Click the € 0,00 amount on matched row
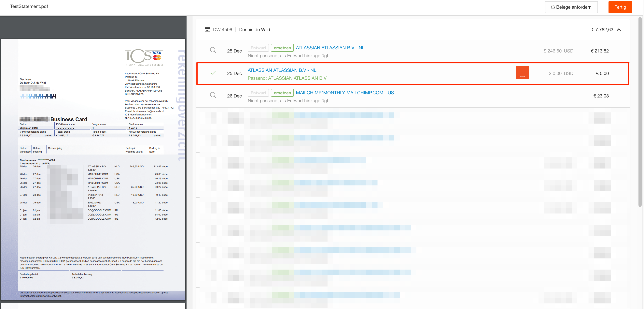Viewport: 644px width, 309px height. (x=602, y=73)
